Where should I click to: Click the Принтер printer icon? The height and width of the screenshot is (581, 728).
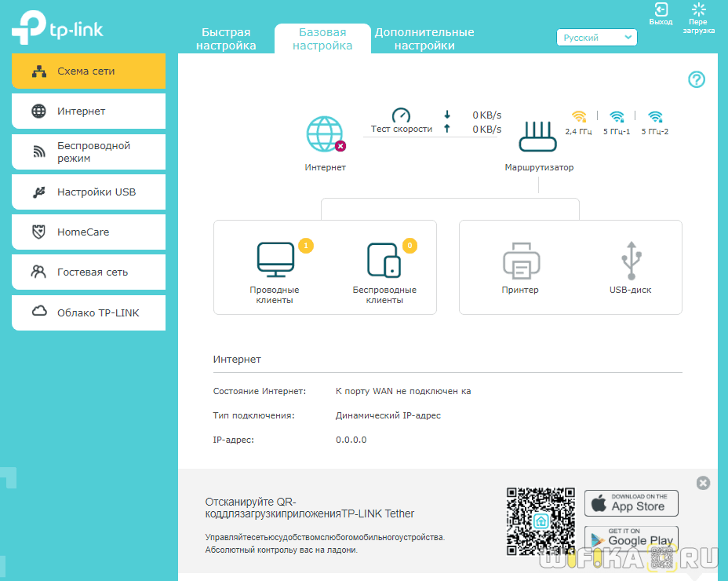(520, 261)
